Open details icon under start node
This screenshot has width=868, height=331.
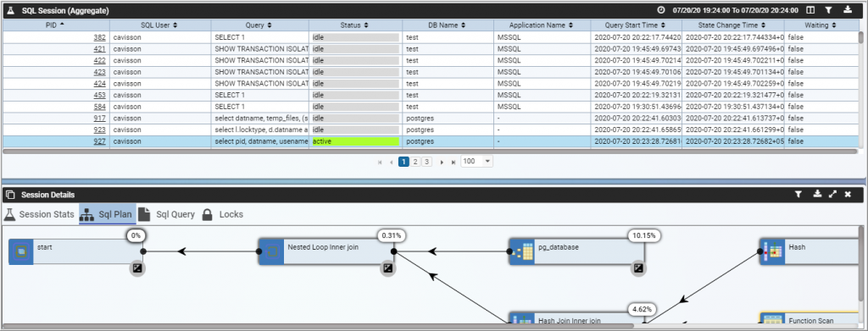(x=137, y=268)
